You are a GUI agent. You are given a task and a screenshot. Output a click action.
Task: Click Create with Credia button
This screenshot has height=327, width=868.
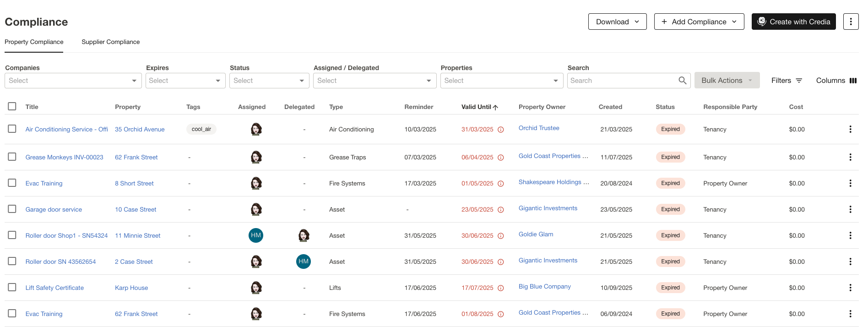pos(793,22)
